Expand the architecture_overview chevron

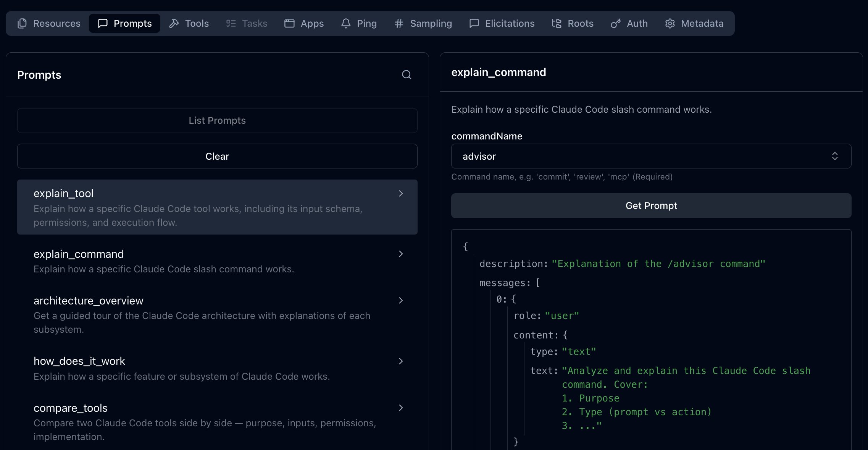coord(401,301)
